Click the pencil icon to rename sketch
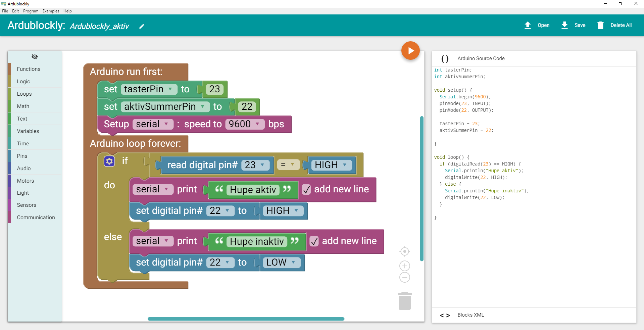The image size is (644, 330). click(x=142, y=27)
